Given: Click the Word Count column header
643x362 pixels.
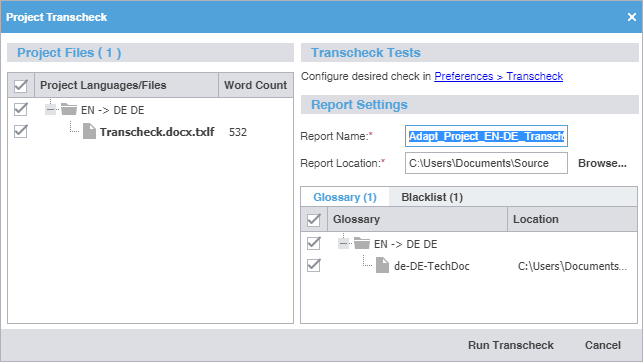Looking at the screenshot, I should coord(255,85).
